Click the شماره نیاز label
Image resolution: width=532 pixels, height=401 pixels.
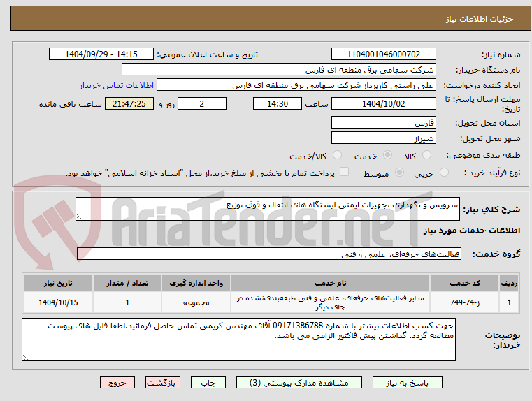[x=501, y=54]
